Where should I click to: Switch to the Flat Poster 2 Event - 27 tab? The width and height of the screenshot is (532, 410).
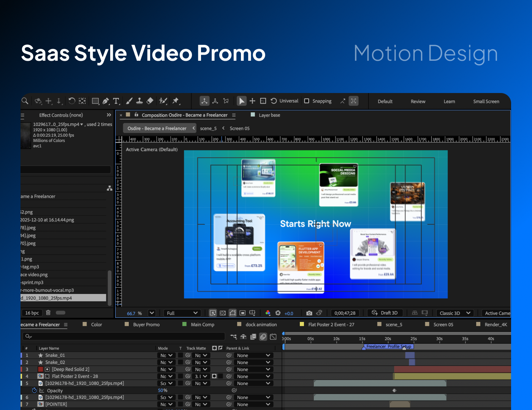point(331,325)
